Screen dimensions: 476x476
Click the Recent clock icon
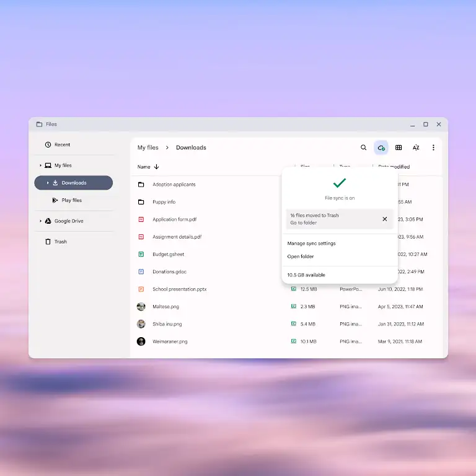[48, 144]
